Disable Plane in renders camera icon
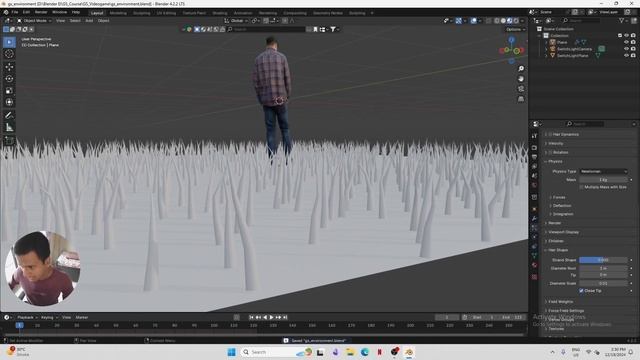This screenshot has width=640, height=360. point(633,42)
